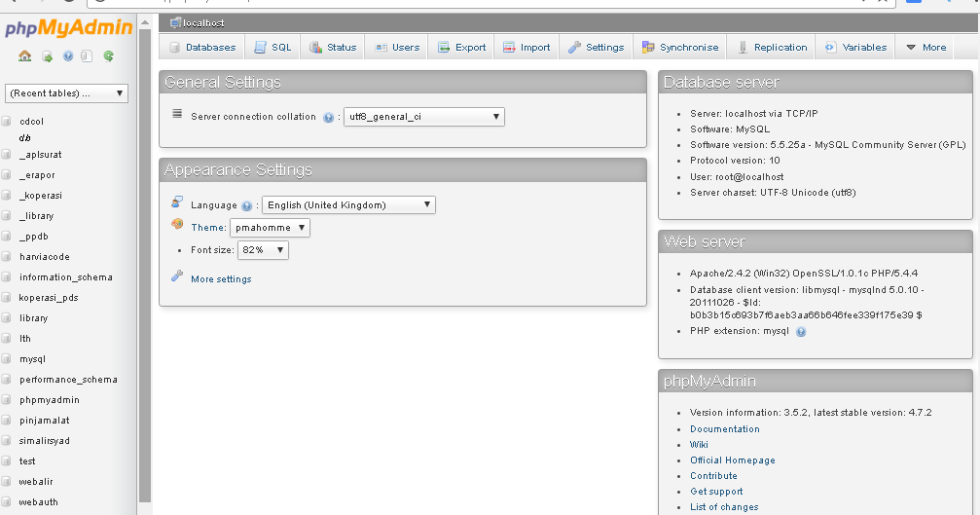This screenshot has height=515, width=980.
Task: Select the harviacode database
Action: 45,257
